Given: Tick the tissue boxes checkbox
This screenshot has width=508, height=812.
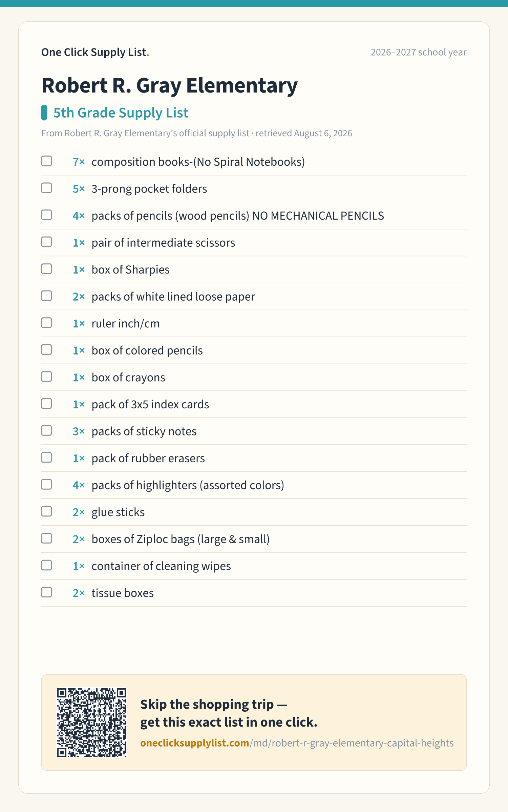Looking at the screenshot, I should pos(46,592).
